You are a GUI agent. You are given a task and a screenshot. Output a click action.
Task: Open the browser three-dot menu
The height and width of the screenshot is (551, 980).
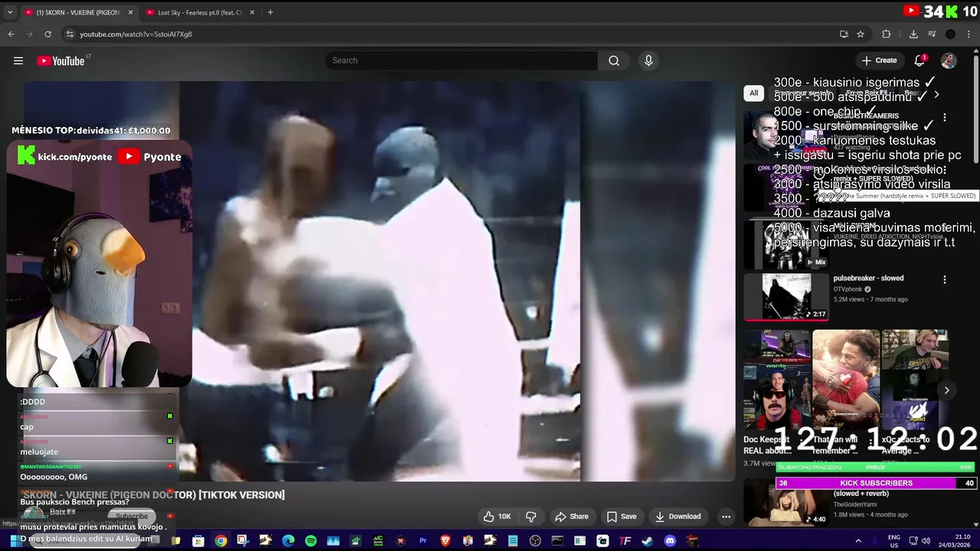coord(969,34)
